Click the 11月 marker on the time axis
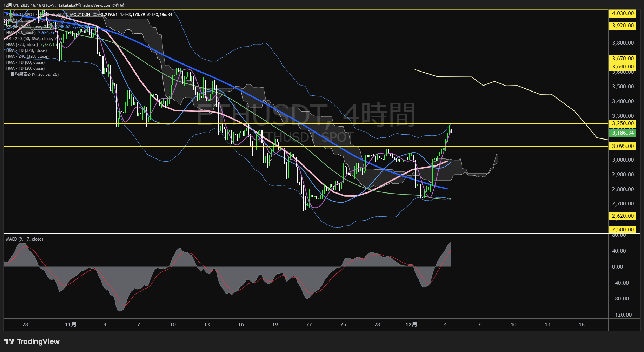This screenshot has height=352, width=644. 71,325
